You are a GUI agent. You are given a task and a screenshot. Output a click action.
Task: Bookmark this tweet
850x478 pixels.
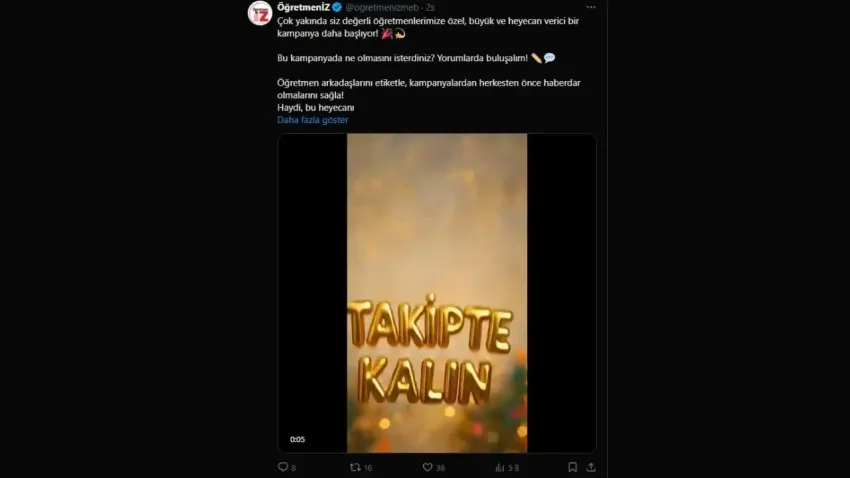(572, 467)
